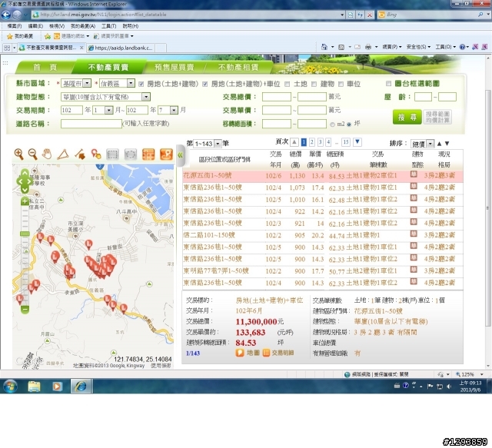The image size is (492, 448).
Task: Click the printer icon in command bar
Action: (x=368, y=47)
